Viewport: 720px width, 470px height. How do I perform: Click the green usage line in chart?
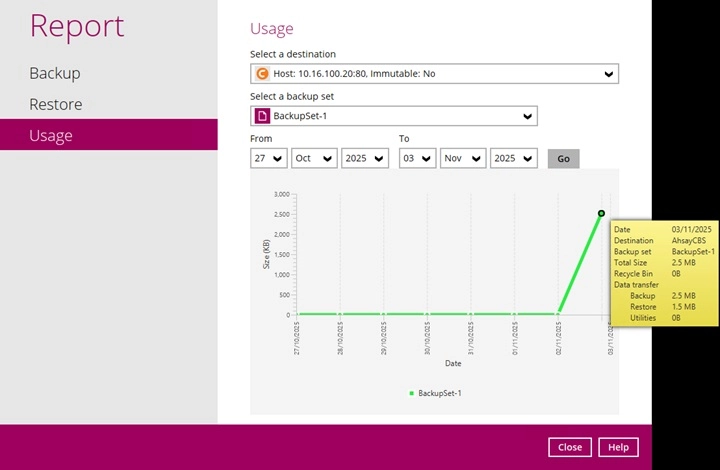pyautogui.click(x=580, y=262)
